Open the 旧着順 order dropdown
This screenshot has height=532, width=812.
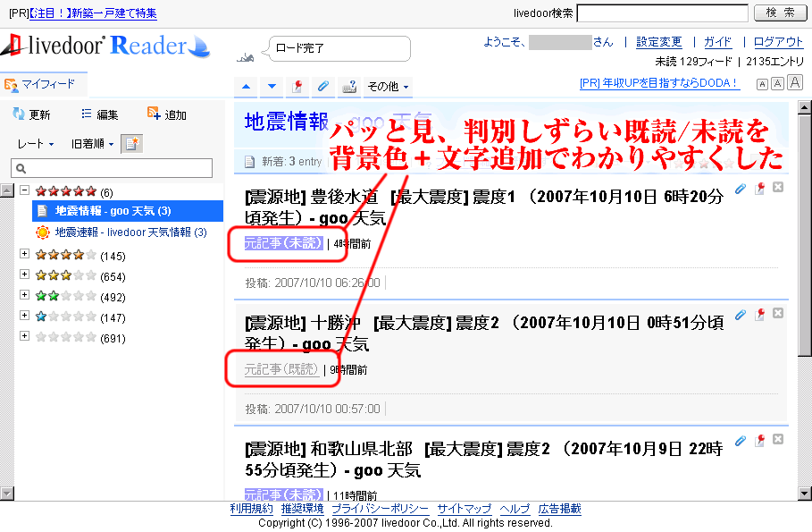(x=93, y=144)
